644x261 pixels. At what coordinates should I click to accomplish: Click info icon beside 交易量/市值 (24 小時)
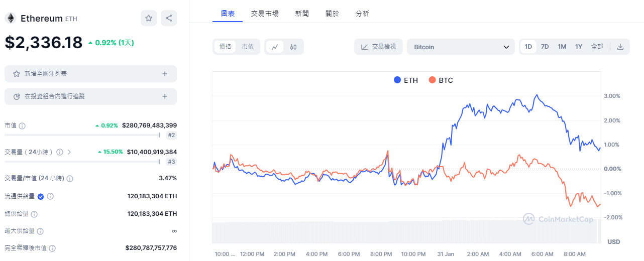click(70, 178)
